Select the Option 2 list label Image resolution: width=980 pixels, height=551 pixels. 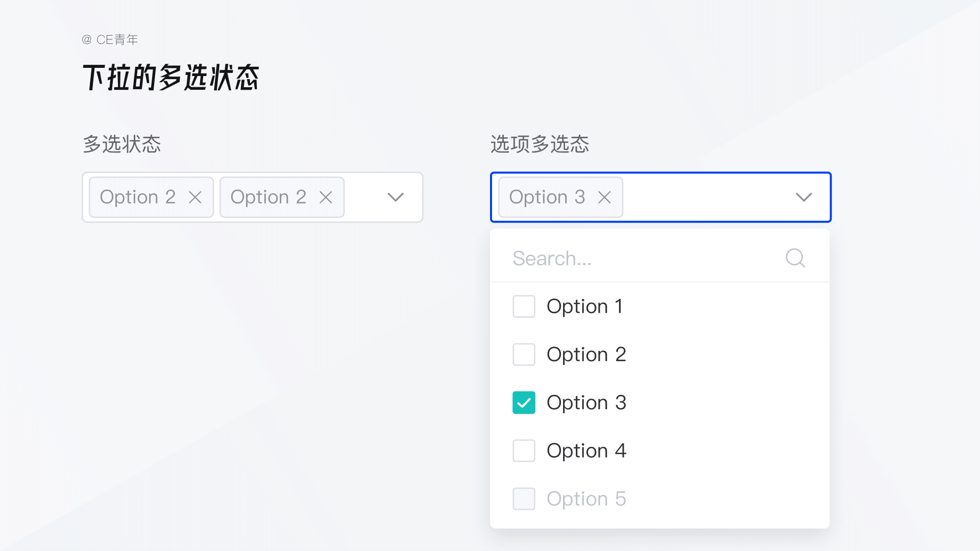[586, 355]
